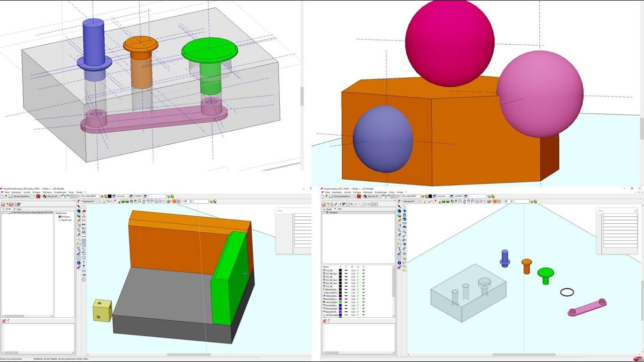Click red X delete icon below Zusammenbau layer list

click(x=324, y=320)
